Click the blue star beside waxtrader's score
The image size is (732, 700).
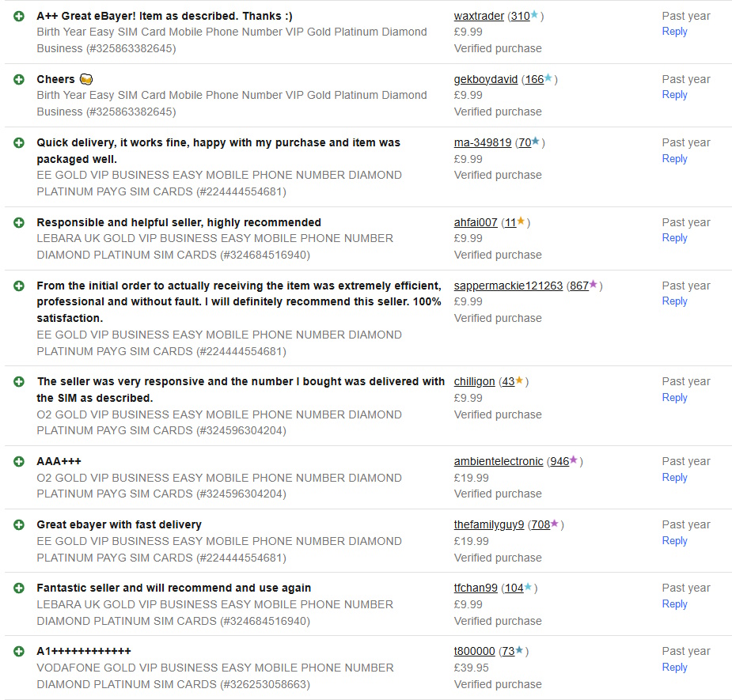click(535, 15)
